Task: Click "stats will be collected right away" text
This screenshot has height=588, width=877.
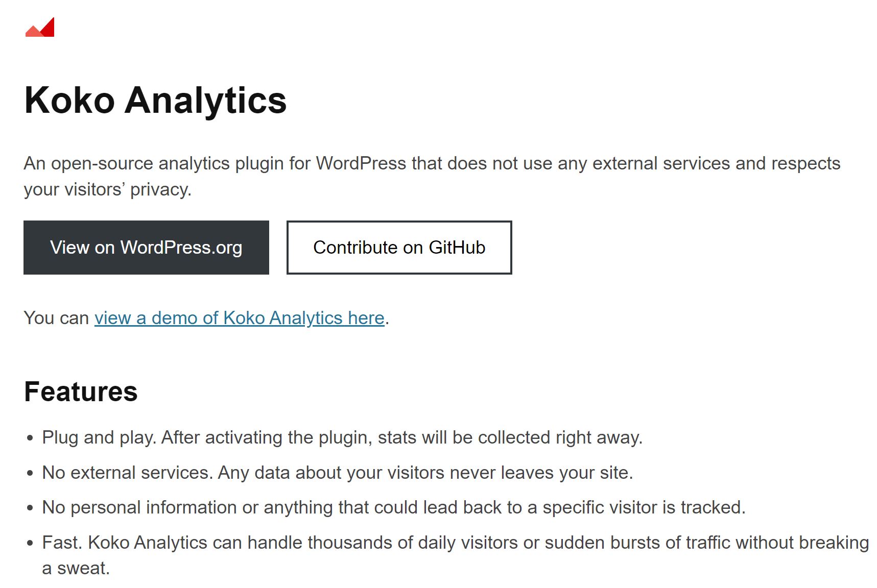Action: point(510,437)
